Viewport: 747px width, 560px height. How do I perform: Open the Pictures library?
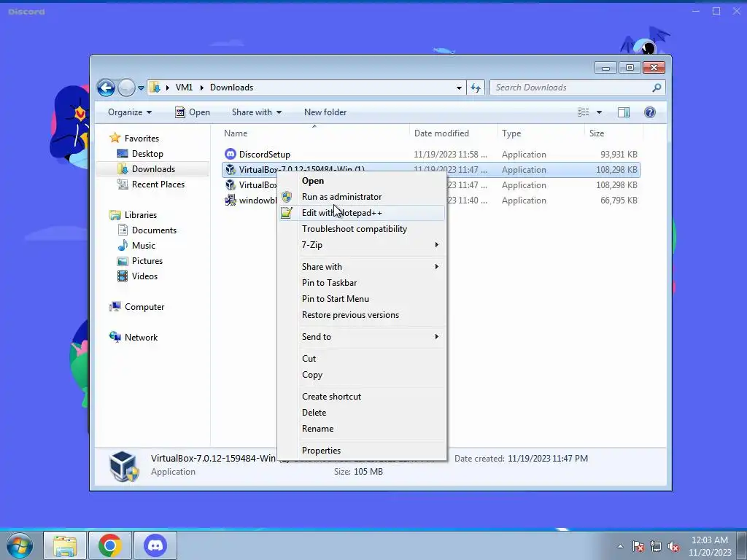pos(139,261)
